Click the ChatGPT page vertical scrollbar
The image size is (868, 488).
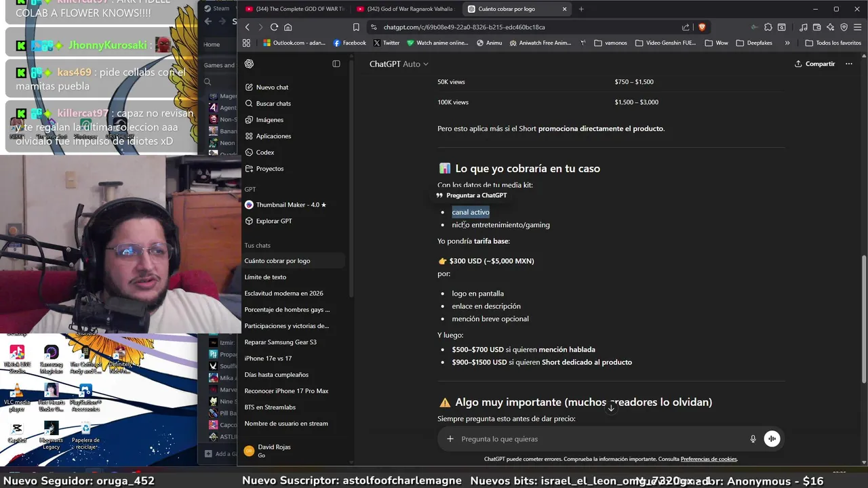point(864,319)
